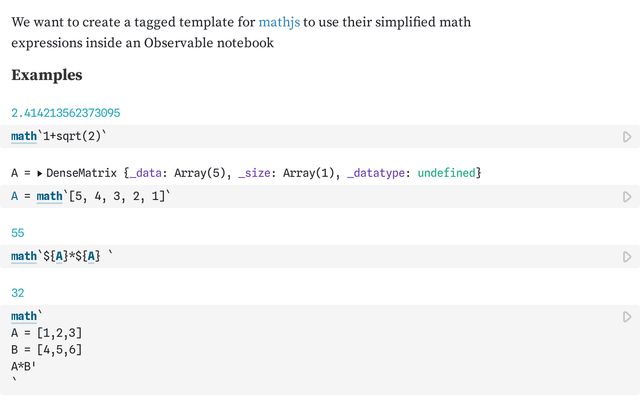Open the mathjs link
Image resolution: width=640 pixels, height=400 pixels.
pos(279,22)
